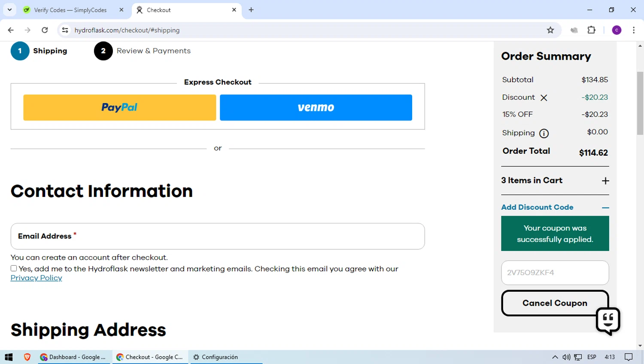Focus the Email Address field
644x364 pixels.
click(x=218, y=236)
